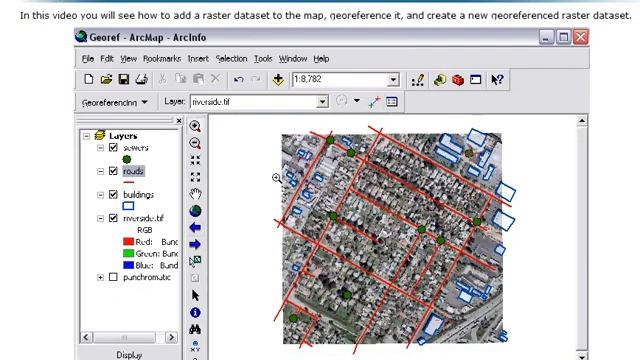Go forward to next extent
This screenshot has height=360, width=640.
pos(195,244)
